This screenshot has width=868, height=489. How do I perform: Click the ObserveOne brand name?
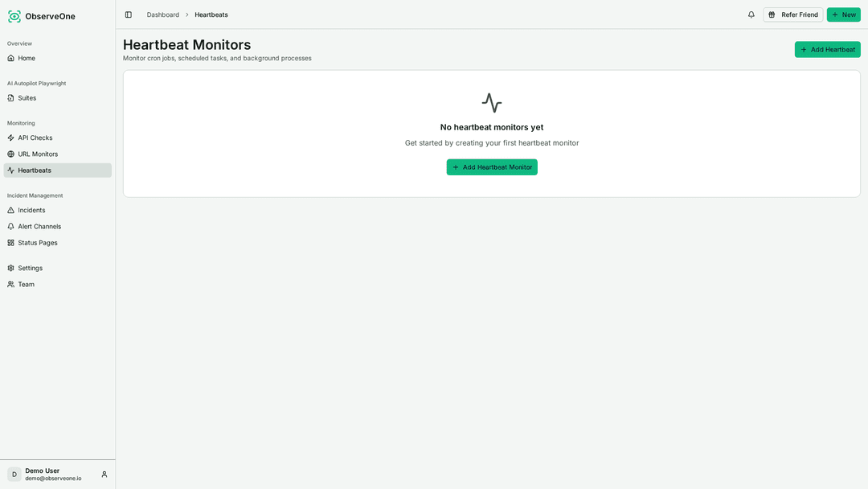tap(50, 17)
